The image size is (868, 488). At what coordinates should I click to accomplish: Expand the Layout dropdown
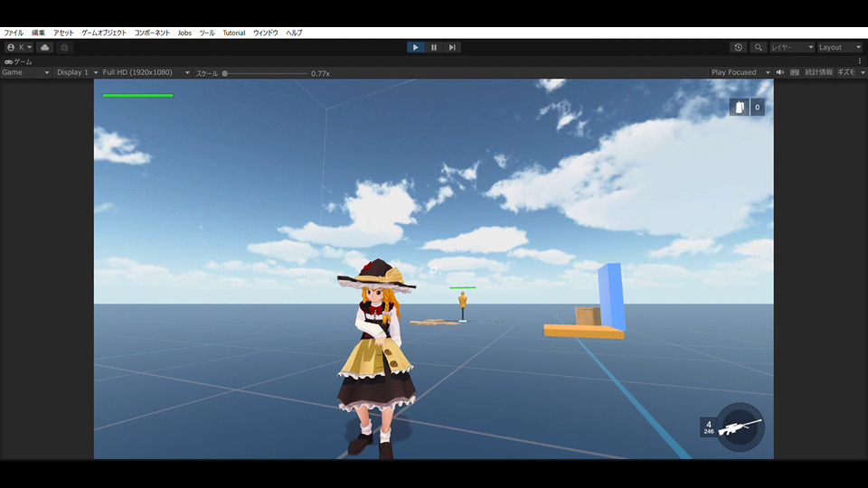point(840,48)
